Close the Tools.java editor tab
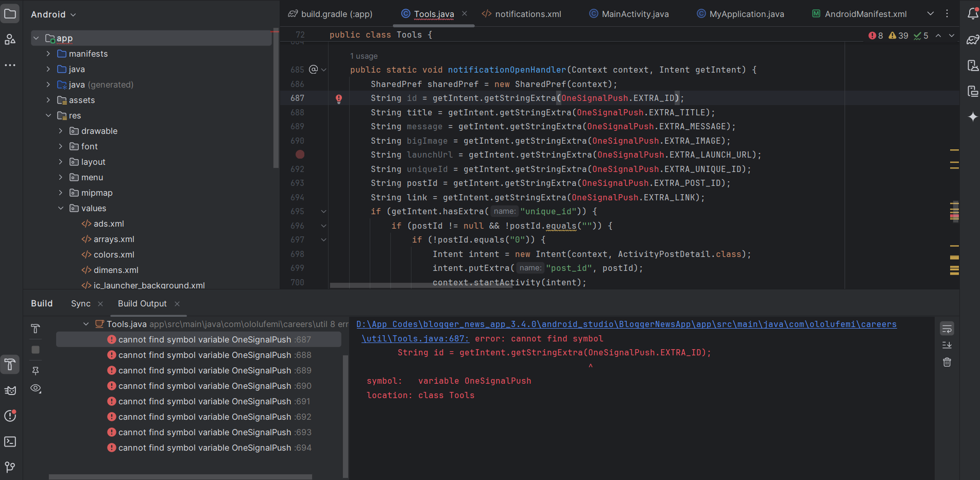 pyautogui.click(x=465, y=14)
